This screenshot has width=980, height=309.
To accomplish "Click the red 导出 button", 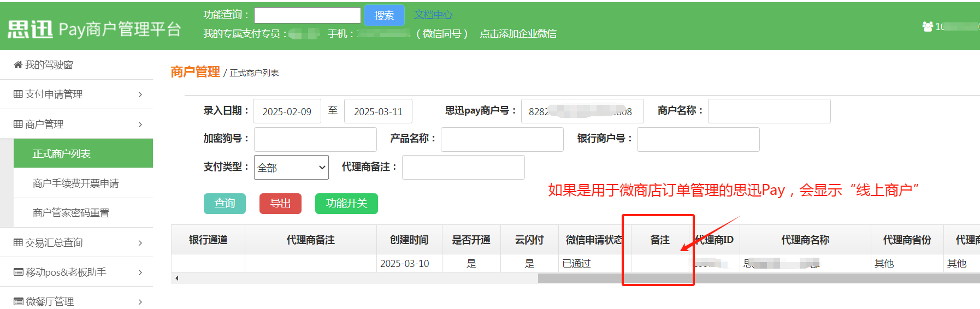I will 280,204.
